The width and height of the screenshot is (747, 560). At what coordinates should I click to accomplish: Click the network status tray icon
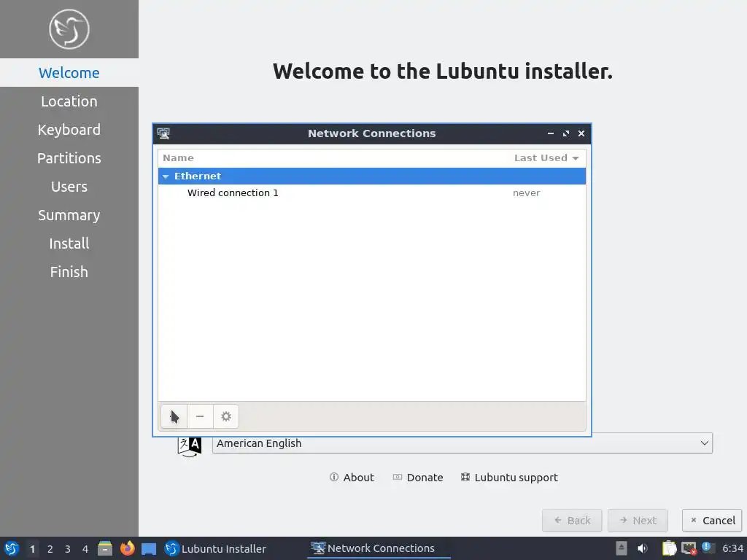tap(689, 548)
